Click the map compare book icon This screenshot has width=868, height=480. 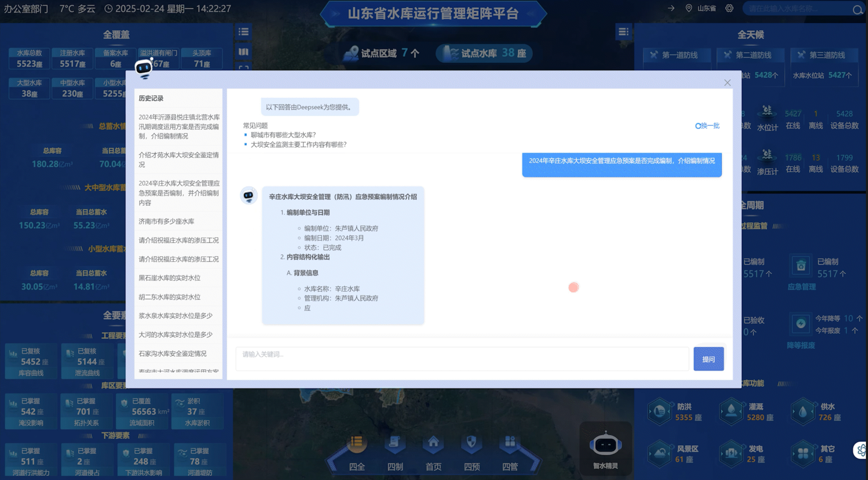(243, 52)
